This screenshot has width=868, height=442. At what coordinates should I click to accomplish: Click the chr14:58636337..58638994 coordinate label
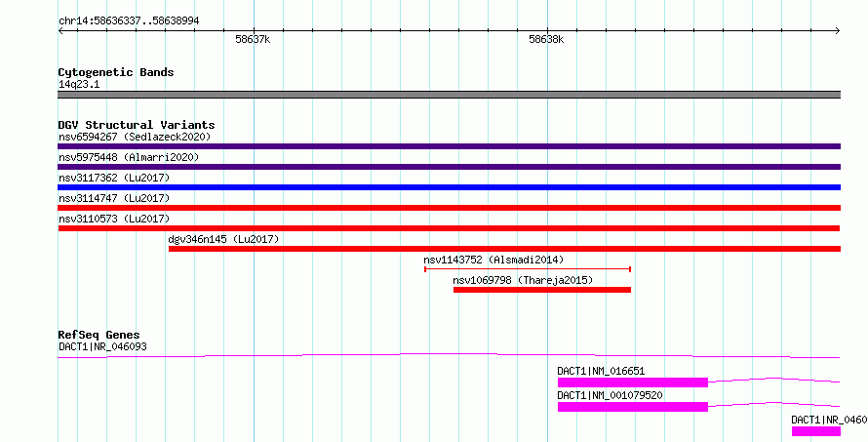(x=129, y=21)
